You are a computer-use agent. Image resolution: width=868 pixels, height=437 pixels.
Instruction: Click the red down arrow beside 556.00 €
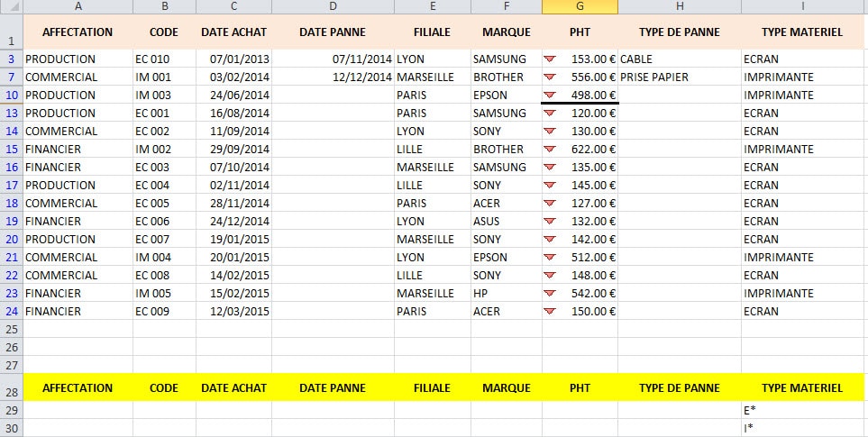[x=549, y=77]
